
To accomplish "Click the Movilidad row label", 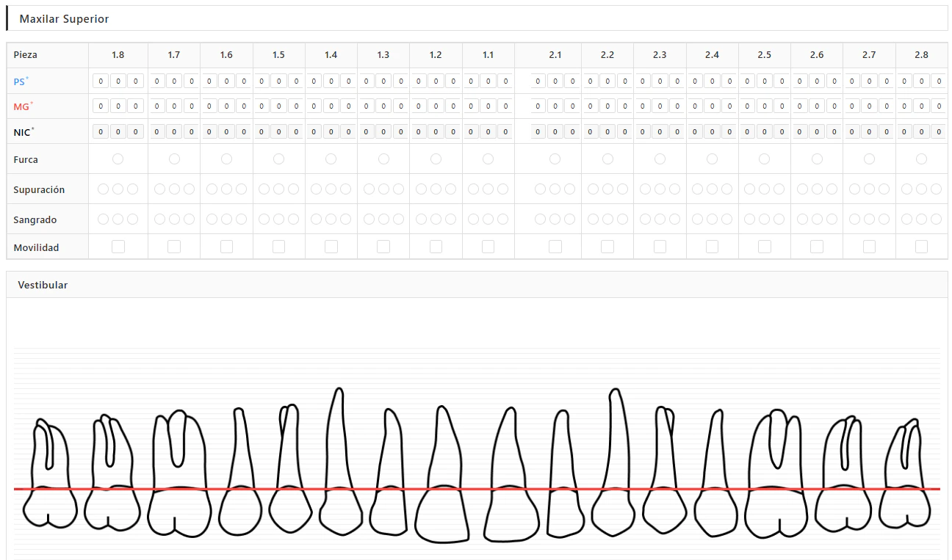I will coord(36,247).
